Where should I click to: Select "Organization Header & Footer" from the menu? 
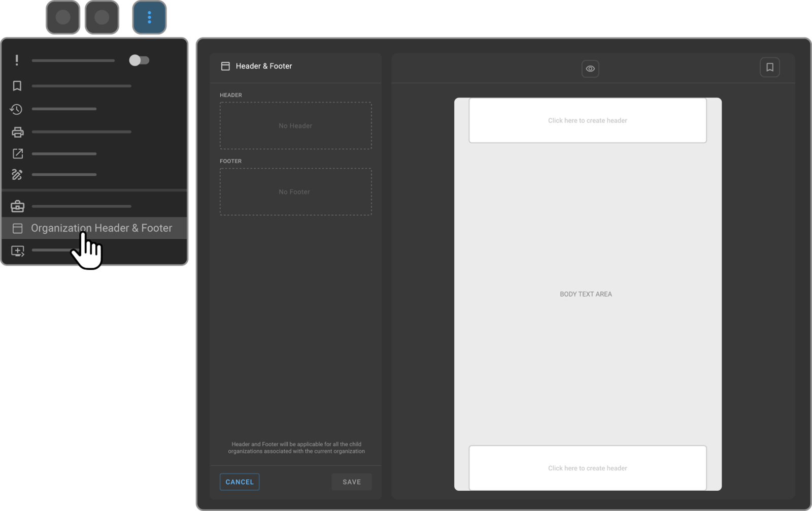point(101,228)
